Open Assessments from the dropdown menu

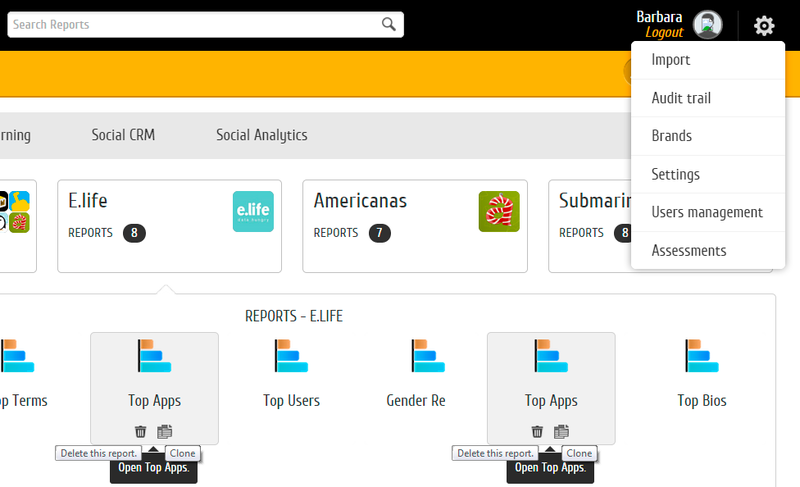click(x=689, y=250)
